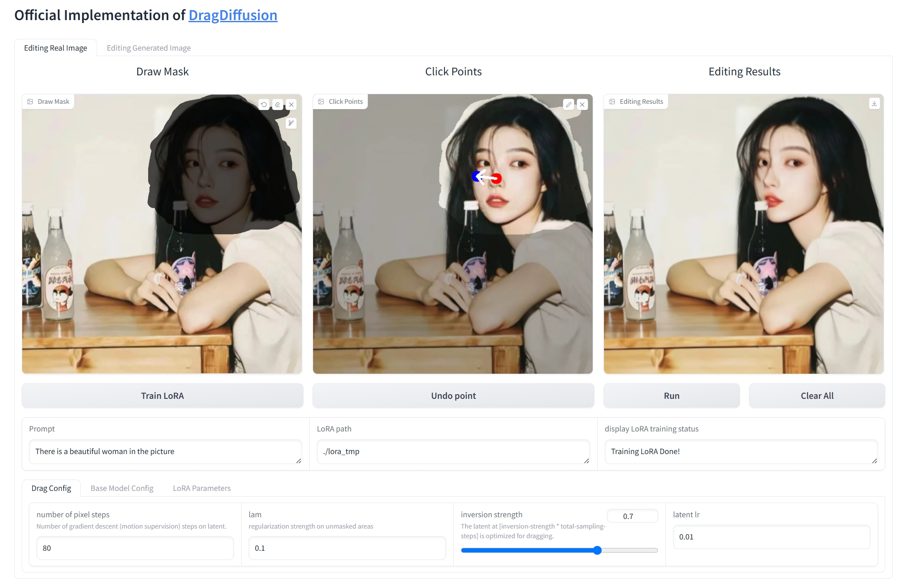Remove the Draw Mask image with X
Image resolution: width=907 pixels, height=588 pixels.
(291, 105)
